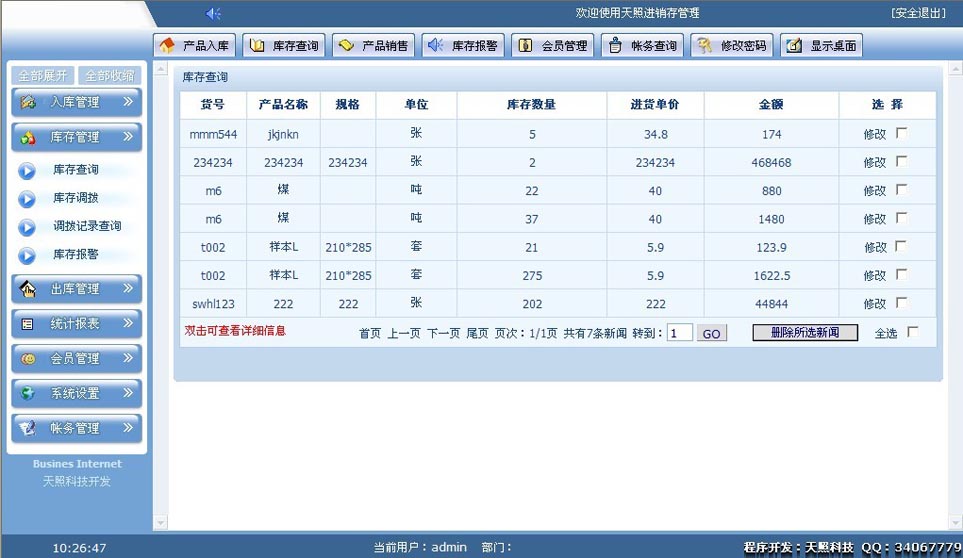
Task: Click the book icon on 库存查询 toolbar button
Action: (257, 45)
